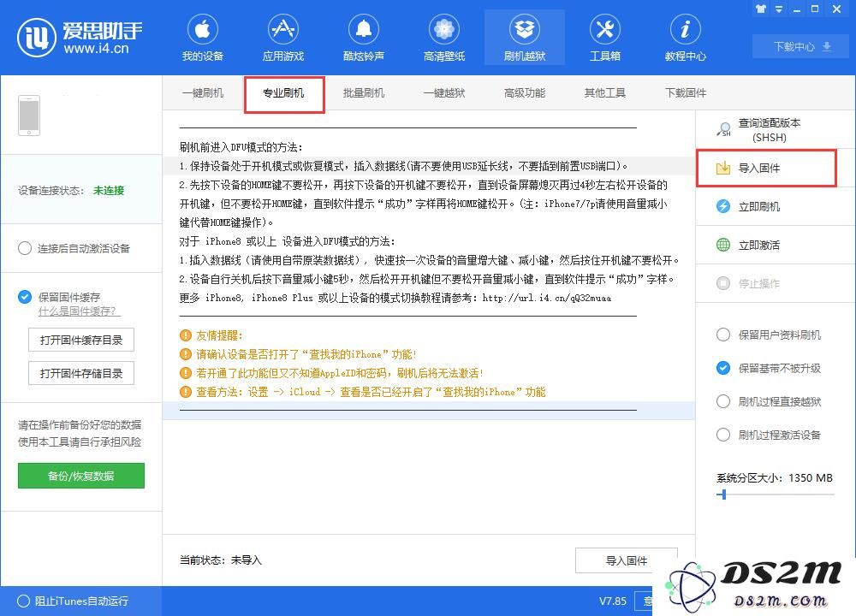Click the url.i4.cn/qQ32muaa tutorial link text
856x616 pixels.
pos(546,298)
